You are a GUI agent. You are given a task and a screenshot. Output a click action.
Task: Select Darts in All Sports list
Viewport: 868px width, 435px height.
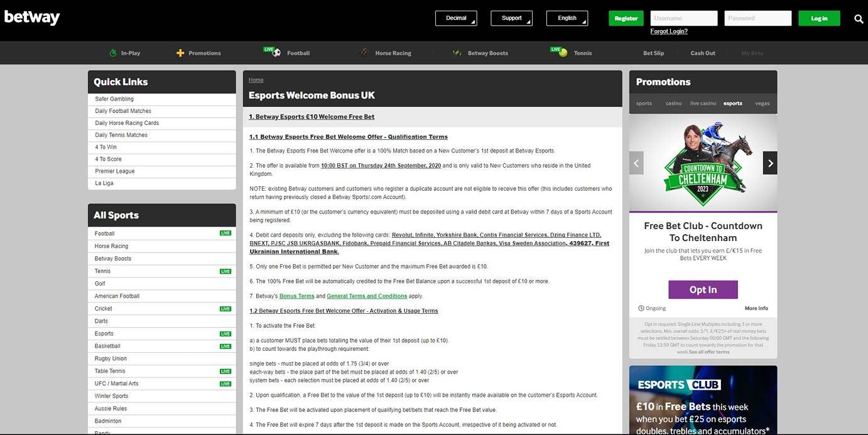(162, 321)
